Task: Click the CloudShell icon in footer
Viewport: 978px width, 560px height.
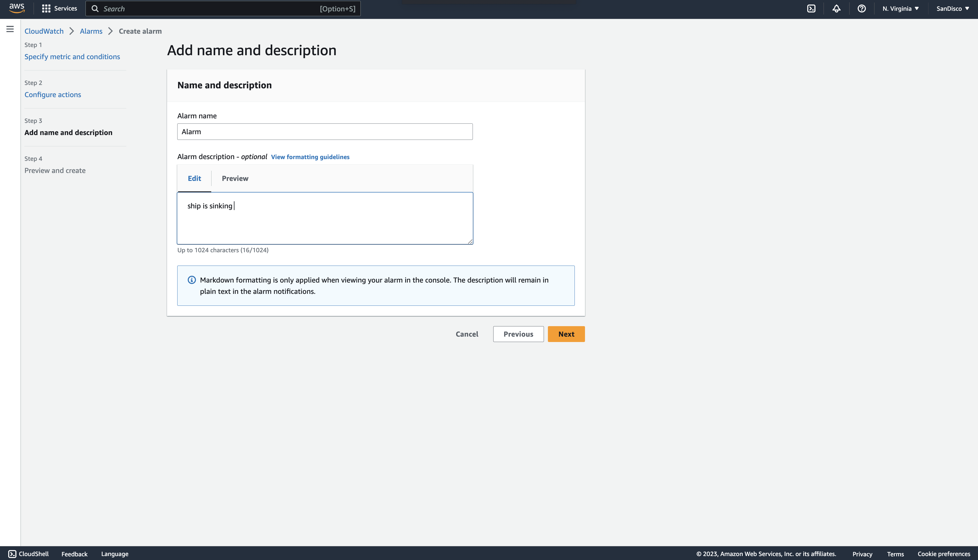Action: (12, 554)
